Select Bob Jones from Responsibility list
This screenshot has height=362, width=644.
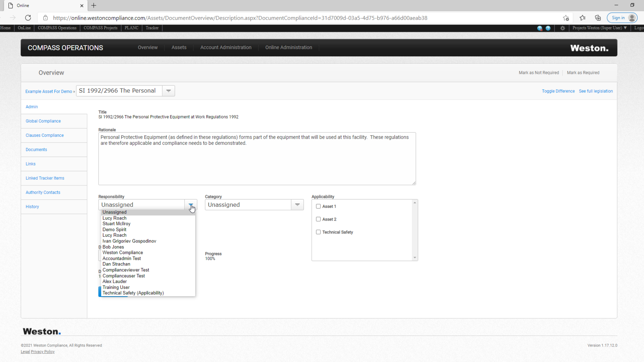(113, 247)
